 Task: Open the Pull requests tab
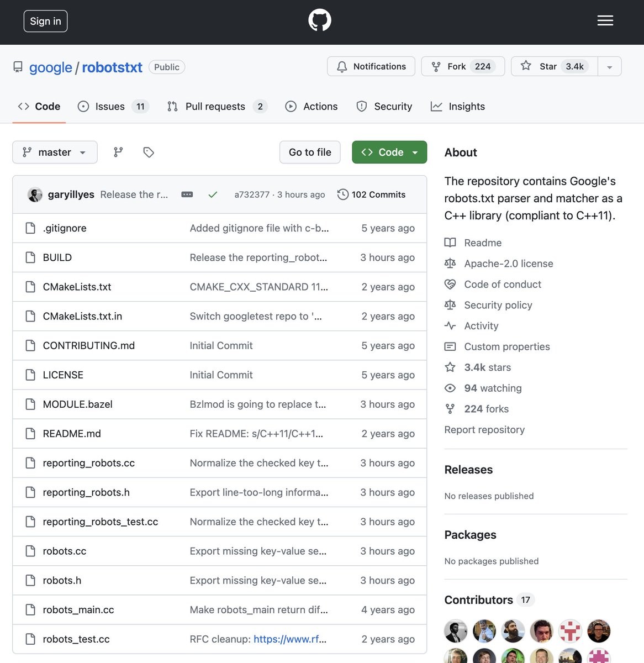tap(217, 107)
